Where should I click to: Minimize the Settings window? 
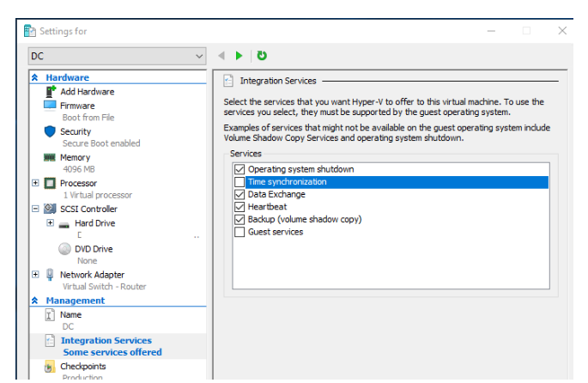[491, 31]
